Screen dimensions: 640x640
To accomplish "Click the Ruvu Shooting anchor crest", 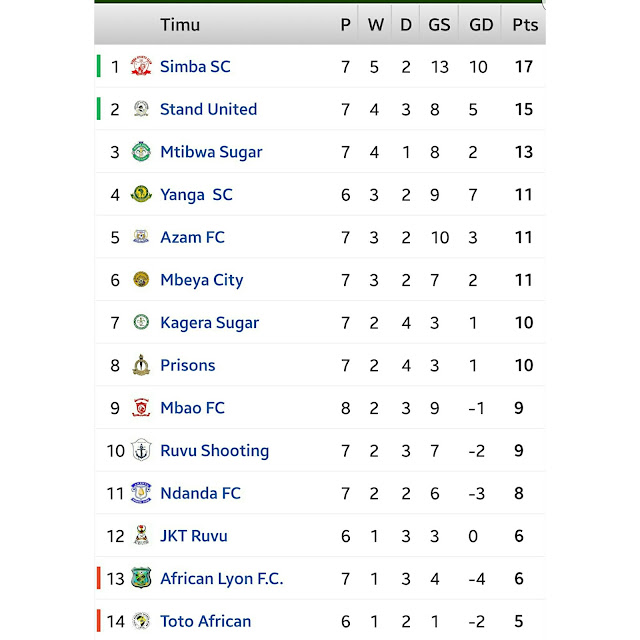I will click(141, 451).
